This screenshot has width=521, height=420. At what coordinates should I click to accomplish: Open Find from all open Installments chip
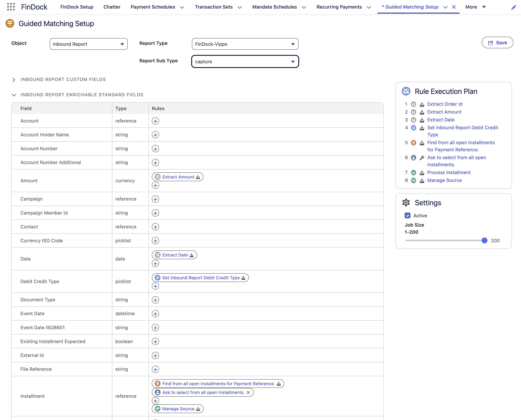click(218, 384)
